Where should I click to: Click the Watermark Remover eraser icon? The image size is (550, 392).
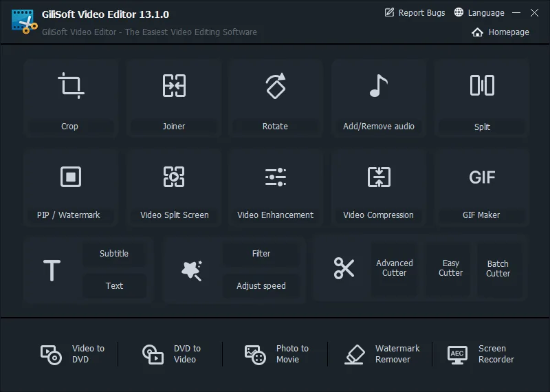click(x=355, y=354)
